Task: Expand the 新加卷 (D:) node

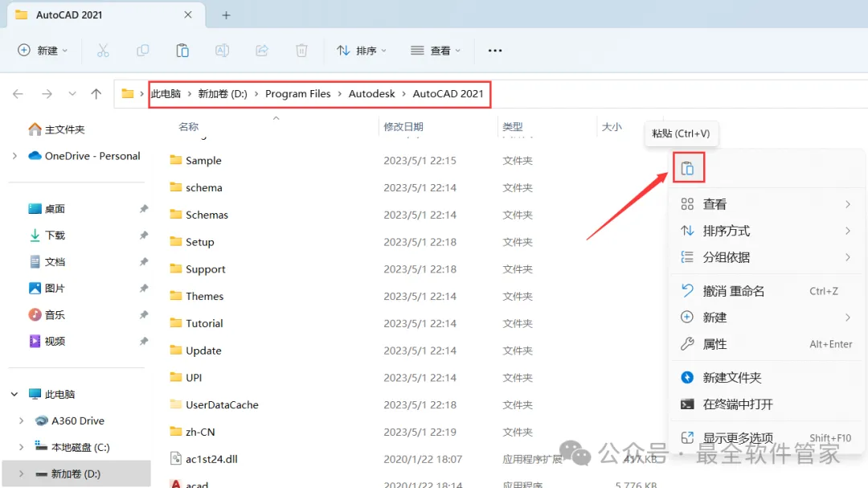Action: click(x=21, y=474)
